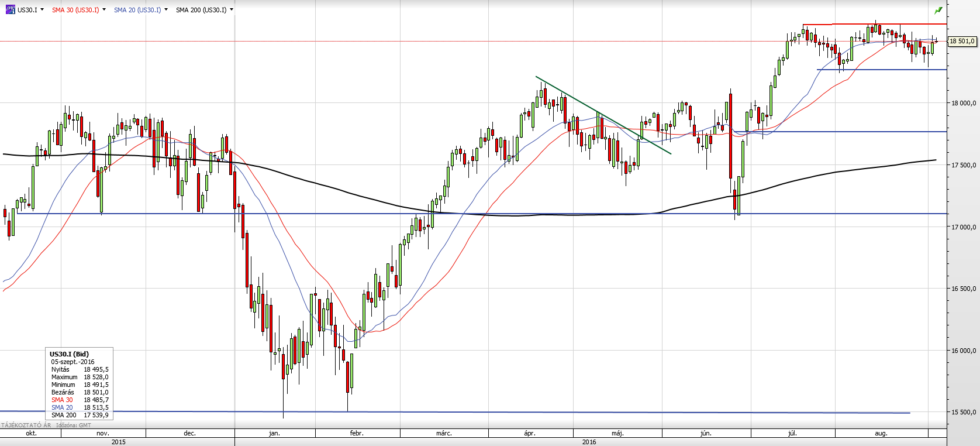Click the 2015 year label on time axis
Screen dimensions: 980x446
pos(118,442)
